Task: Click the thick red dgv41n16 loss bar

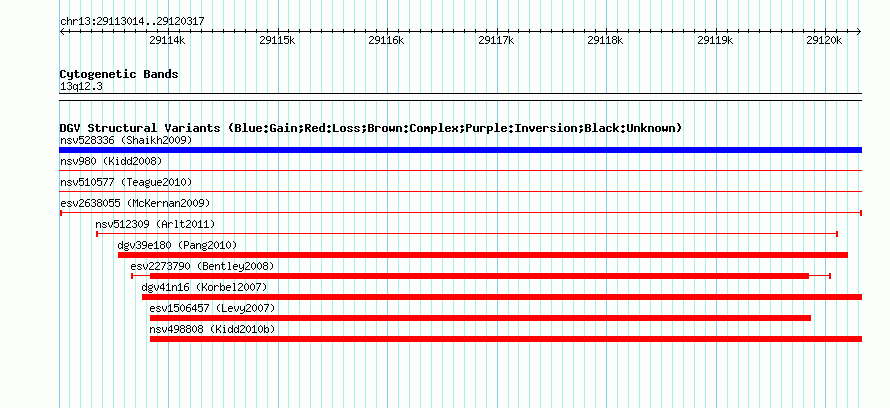Action: point(502,297)
